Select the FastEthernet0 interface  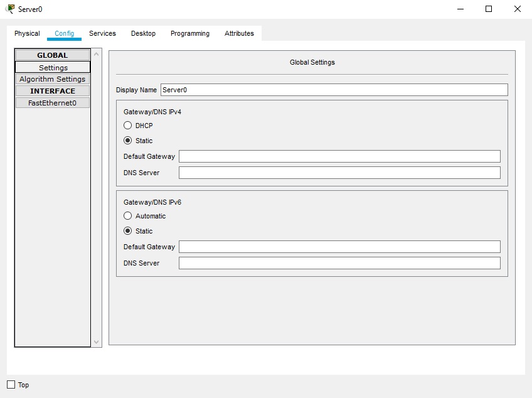tap(53, 103)
